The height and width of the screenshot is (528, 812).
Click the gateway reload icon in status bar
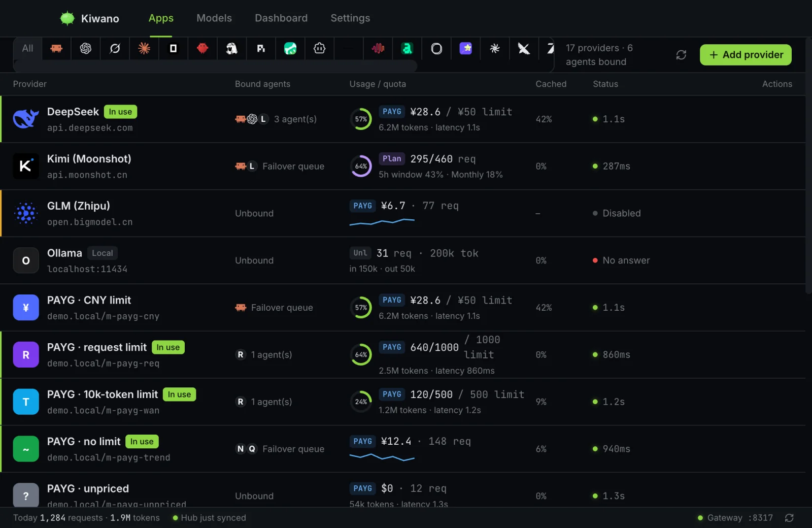pos(789,518)
